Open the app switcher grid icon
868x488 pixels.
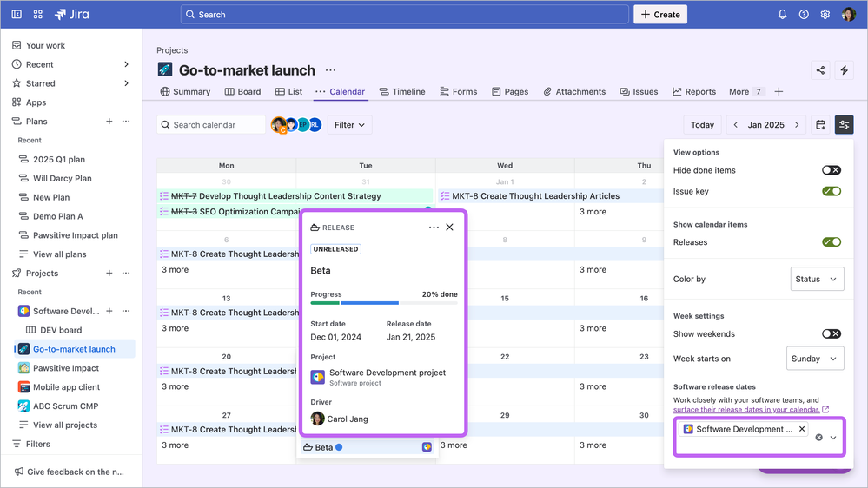[x=37, y=15]
